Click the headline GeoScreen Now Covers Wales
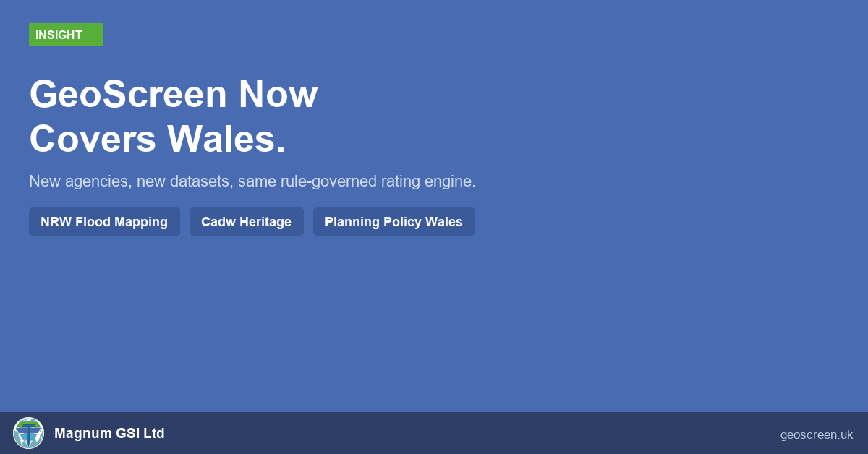The height and width of the screenshot is (454, 868). click(x=174, y=116)
